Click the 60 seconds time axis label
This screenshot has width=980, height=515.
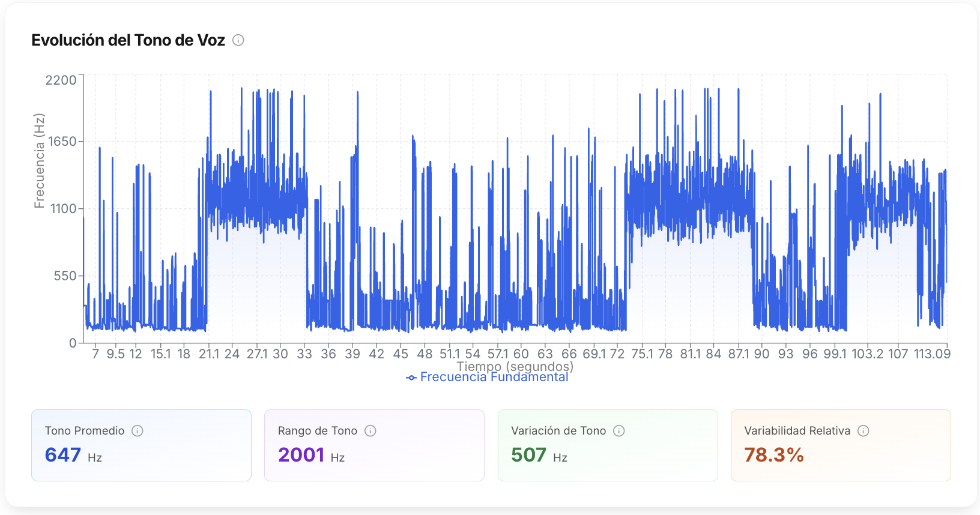click(521, 354)
